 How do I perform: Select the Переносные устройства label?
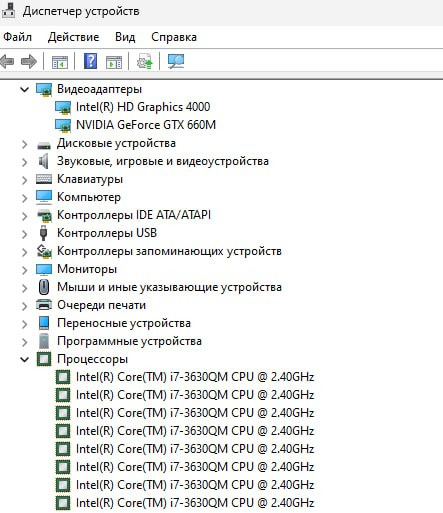coord(124,323)
